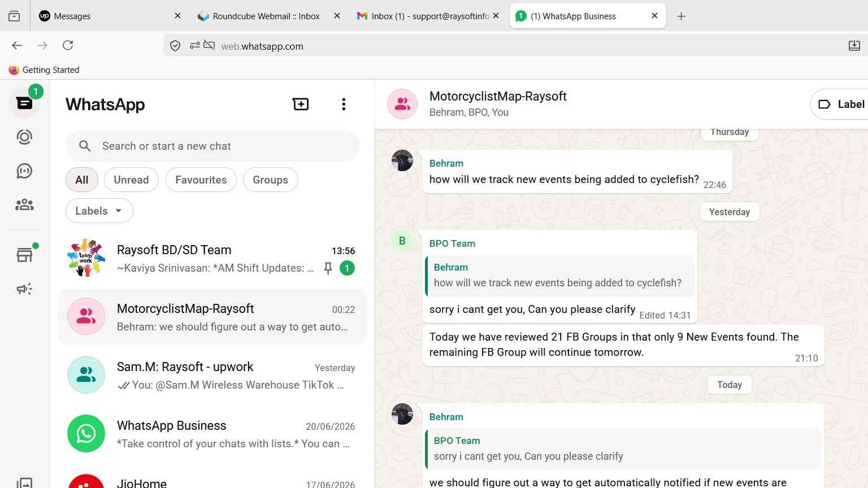Expand the Labels dropdown
This screenshot has width=868, height=488.
[x=99, y=211]
